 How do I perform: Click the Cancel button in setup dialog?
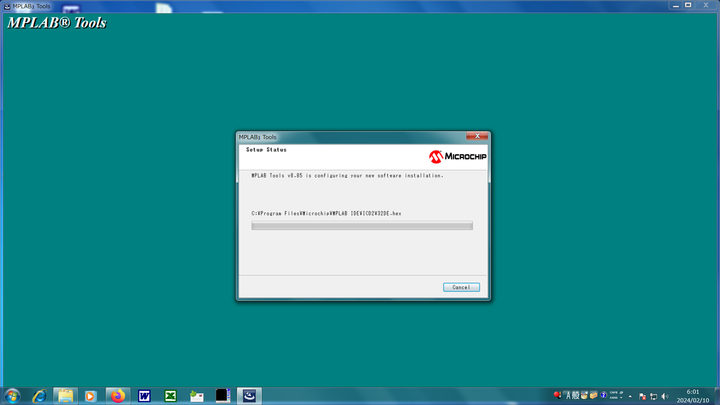coord(461,287)
